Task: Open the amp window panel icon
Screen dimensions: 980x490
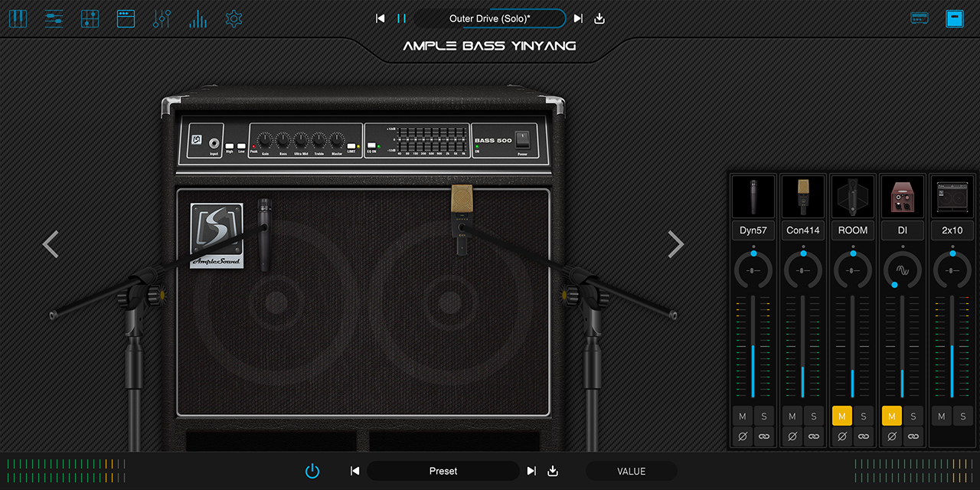Action: [x=126, y=18]
